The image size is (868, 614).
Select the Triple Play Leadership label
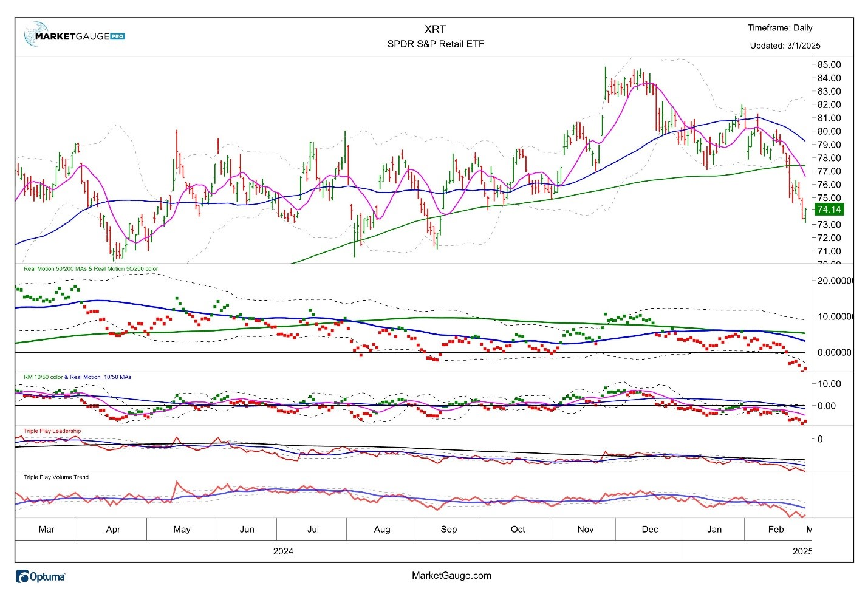pos(52,431)
